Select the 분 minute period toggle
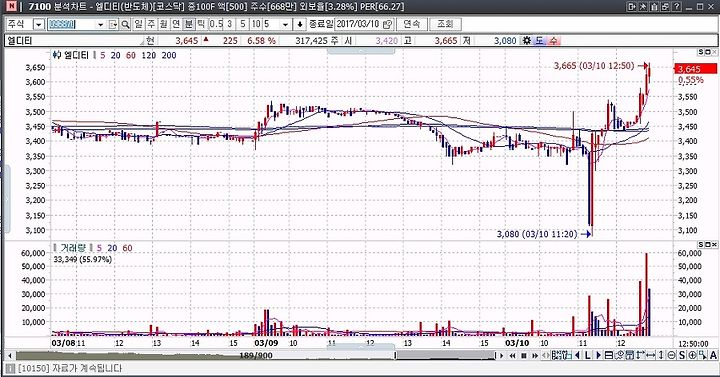The image size is (720, 377). click(x=189, y=24)
